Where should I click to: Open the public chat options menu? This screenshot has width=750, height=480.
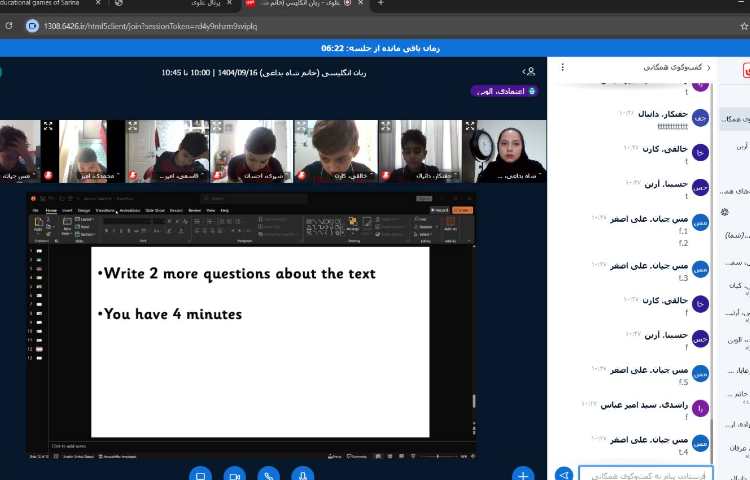click(563, 67)
